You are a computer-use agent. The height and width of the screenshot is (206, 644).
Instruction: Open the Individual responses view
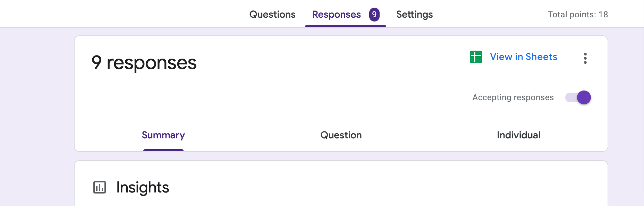click(519, 135)
